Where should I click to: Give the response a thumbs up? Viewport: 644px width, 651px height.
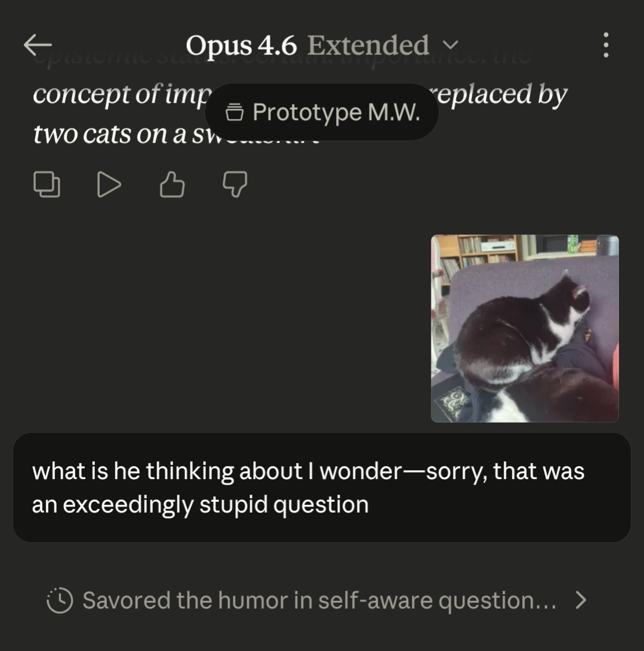172,184
